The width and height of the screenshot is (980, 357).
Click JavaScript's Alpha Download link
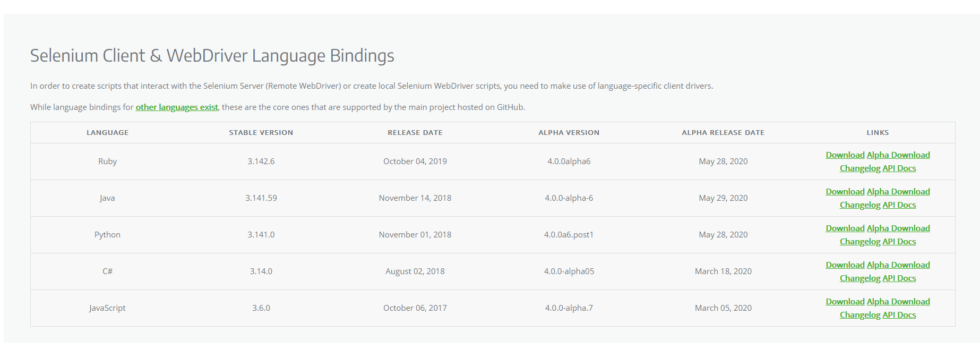(x=898, y=302)
